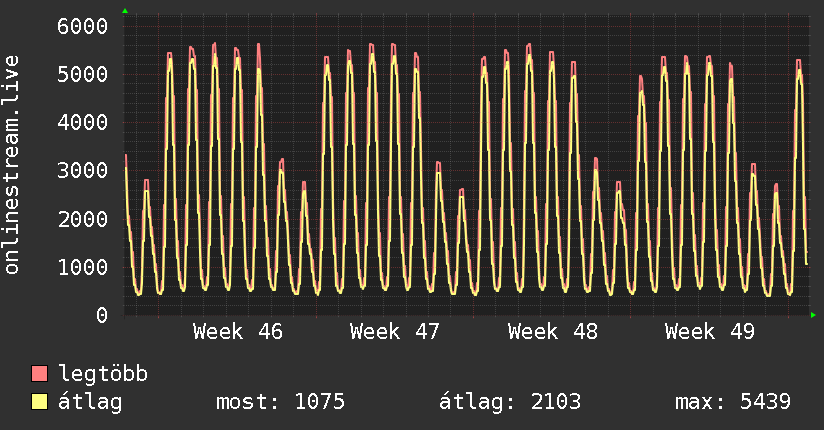Image resolution: width=824 pixels, height=430 pixels.
Task: Click the 6000 y-axis tick label
Action: tap(82, 26)
